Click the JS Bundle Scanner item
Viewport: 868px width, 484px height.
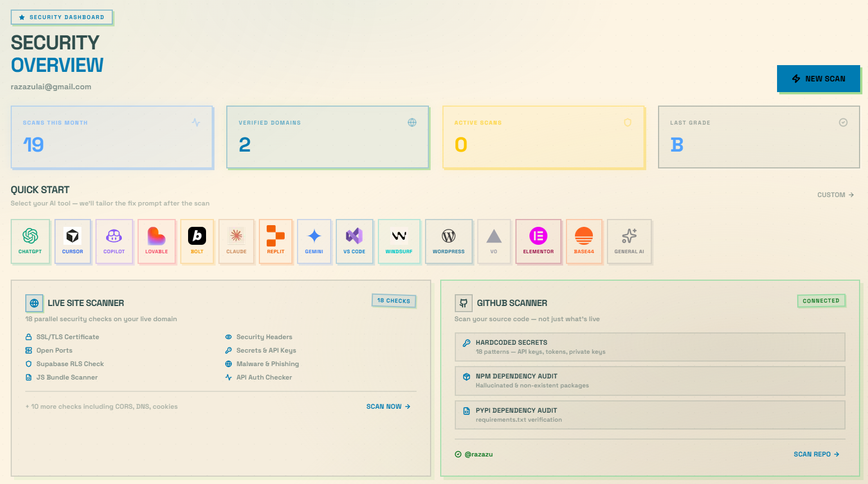(x=62, y=377)
